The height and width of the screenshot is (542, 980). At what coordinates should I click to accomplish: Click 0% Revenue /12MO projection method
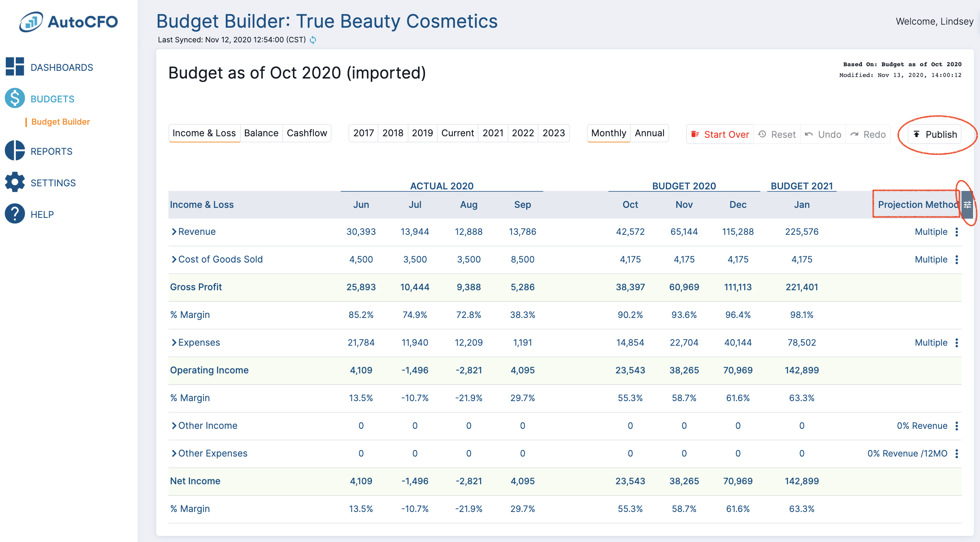(907, 453)
